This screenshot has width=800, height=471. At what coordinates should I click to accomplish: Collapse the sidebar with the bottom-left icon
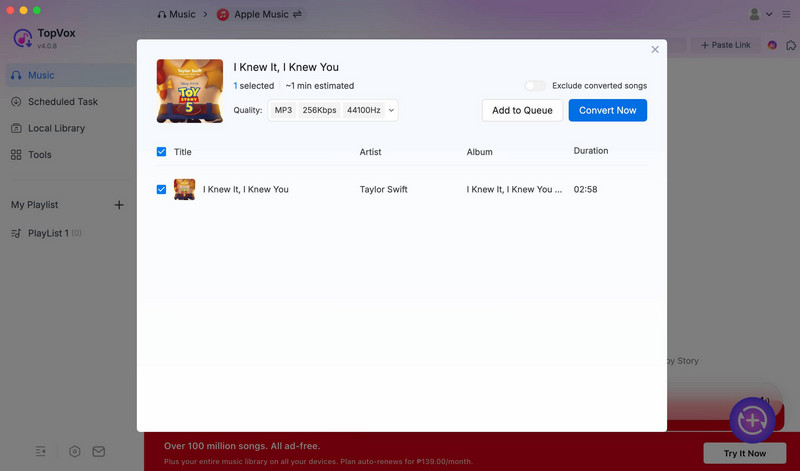pos(40,451)
